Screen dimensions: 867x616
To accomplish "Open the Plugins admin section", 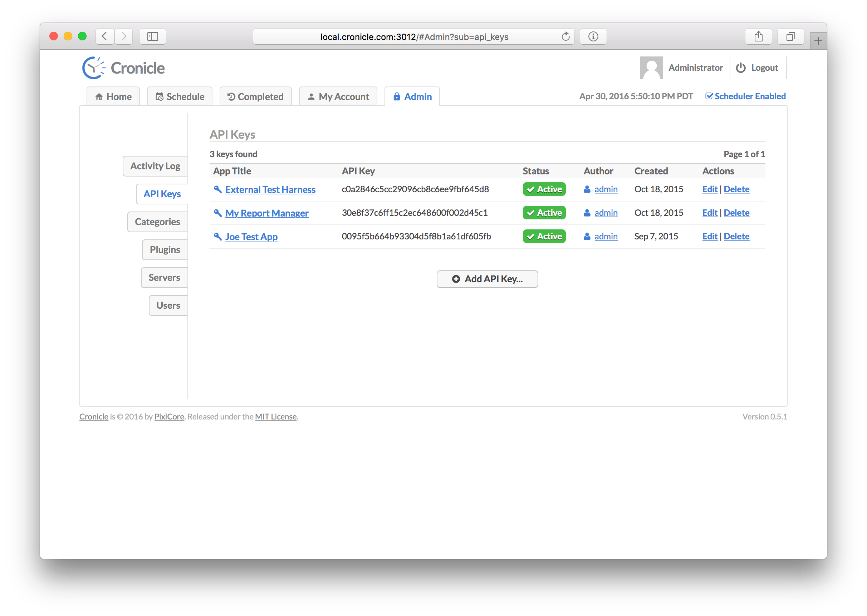I will click(x=165, y=250).
